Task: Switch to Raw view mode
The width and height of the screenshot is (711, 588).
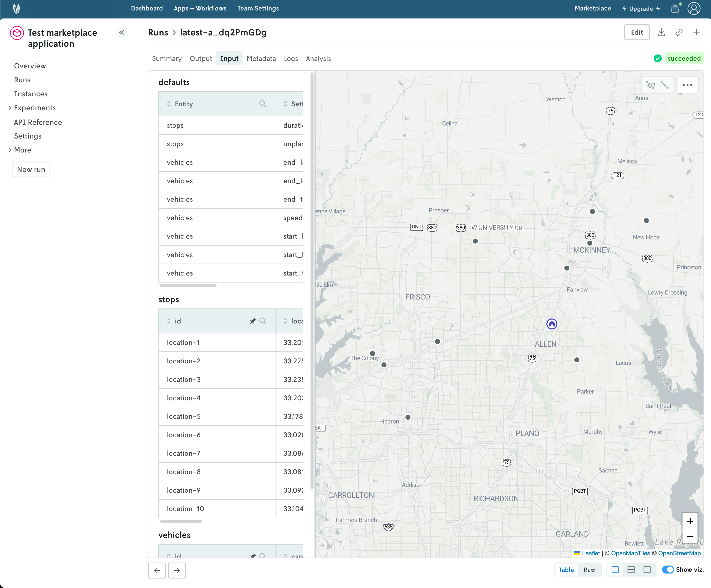Action: point(589,570)
